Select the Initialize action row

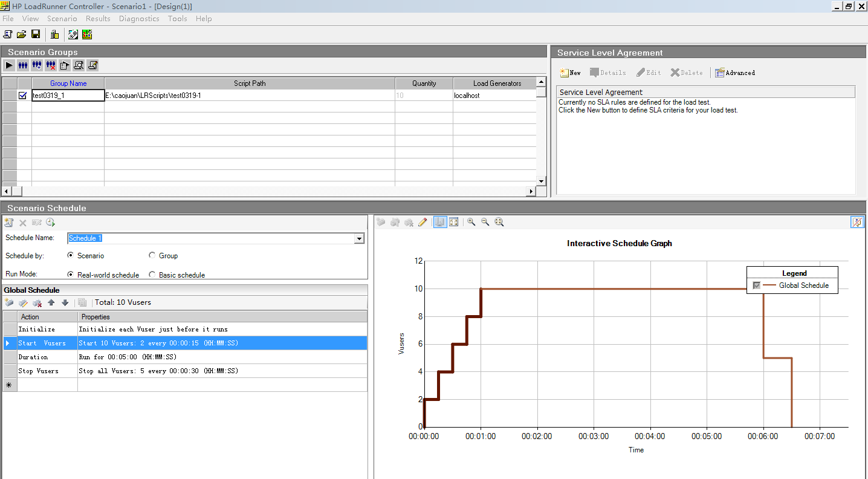click(x=185, y=329)
